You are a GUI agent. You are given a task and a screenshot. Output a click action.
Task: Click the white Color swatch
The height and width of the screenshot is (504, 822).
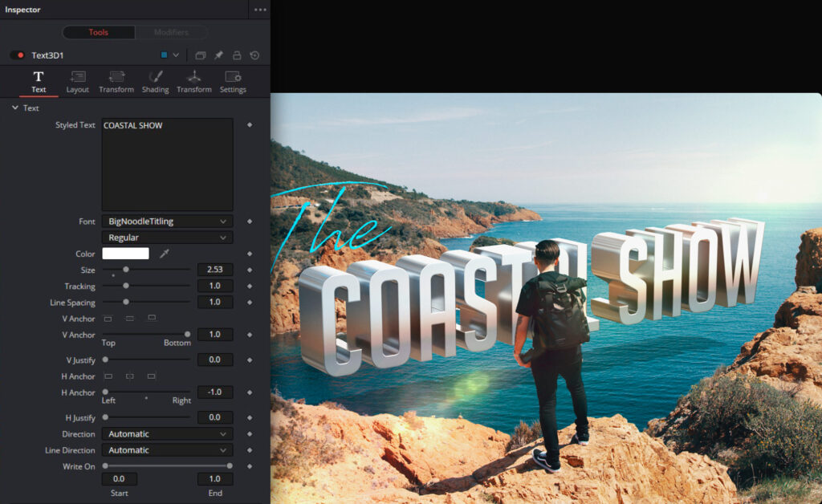(x=125, y=254)
